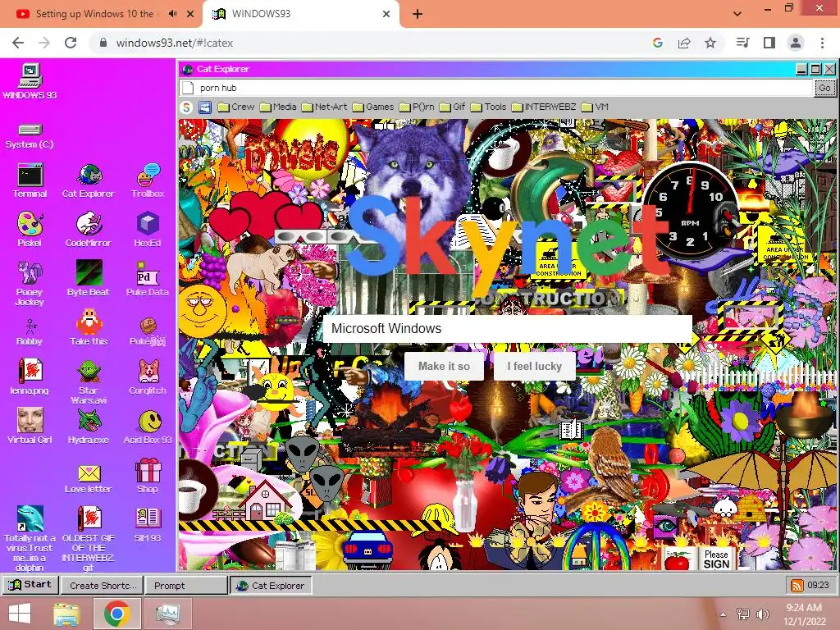Open the VM bookmarks folder
Image resolution: width=840 pixels, height=630 pixels.
595,107
